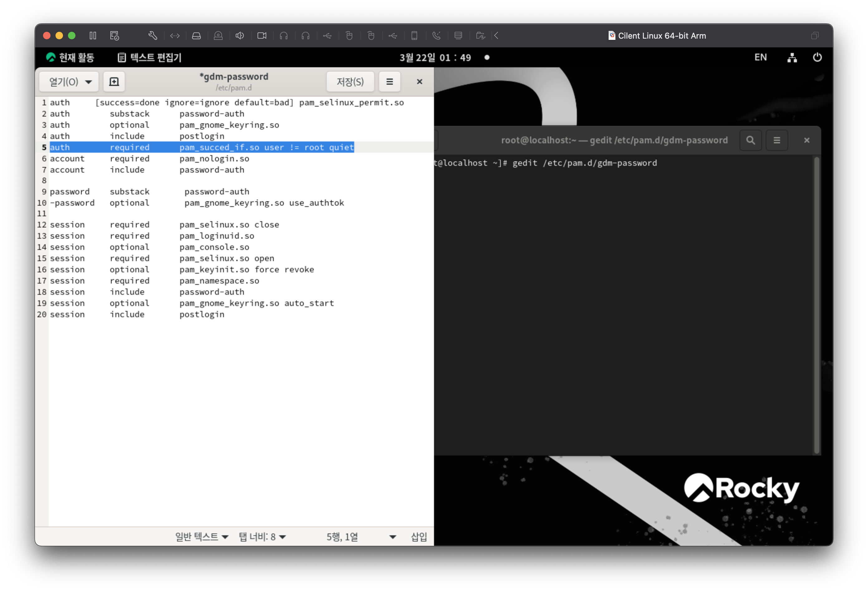Open terminal search magnifier

coord(750,140)
